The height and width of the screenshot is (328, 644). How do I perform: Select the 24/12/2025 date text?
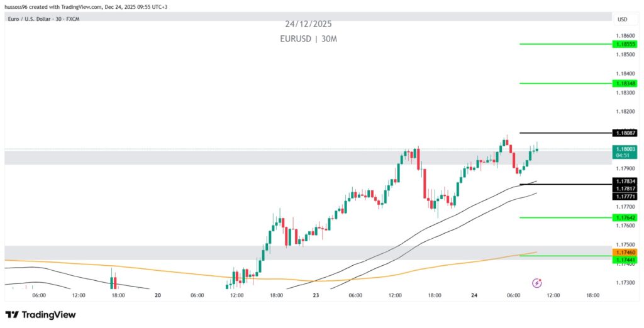click(x=308, y=24)
